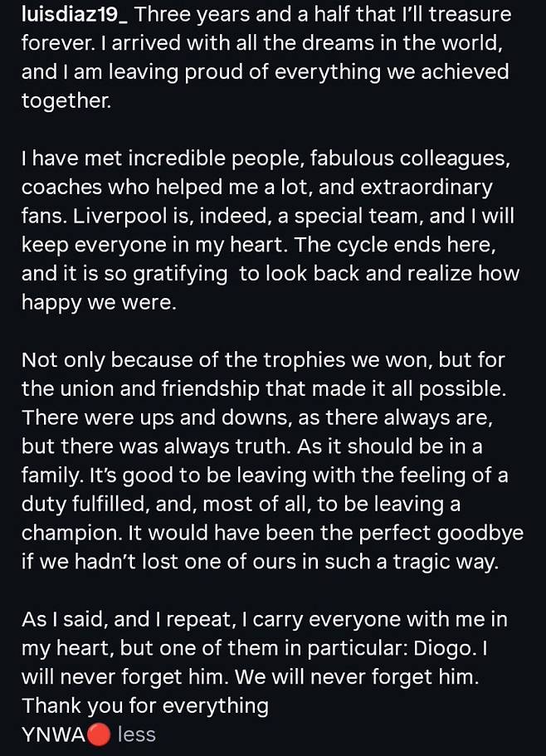
Task: Click the line starting 'As I said, and I repeat'
Action: [x=265, y=620]
